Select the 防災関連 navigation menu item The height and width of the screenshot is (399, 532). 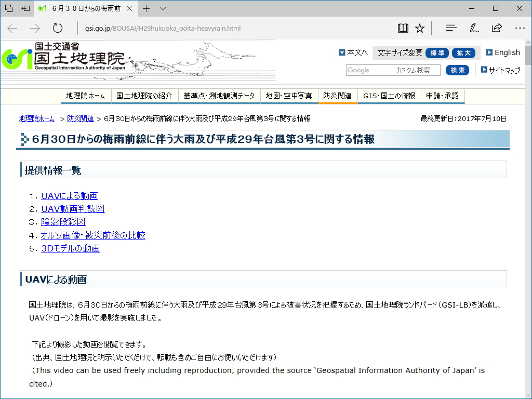tap(337, 96)
